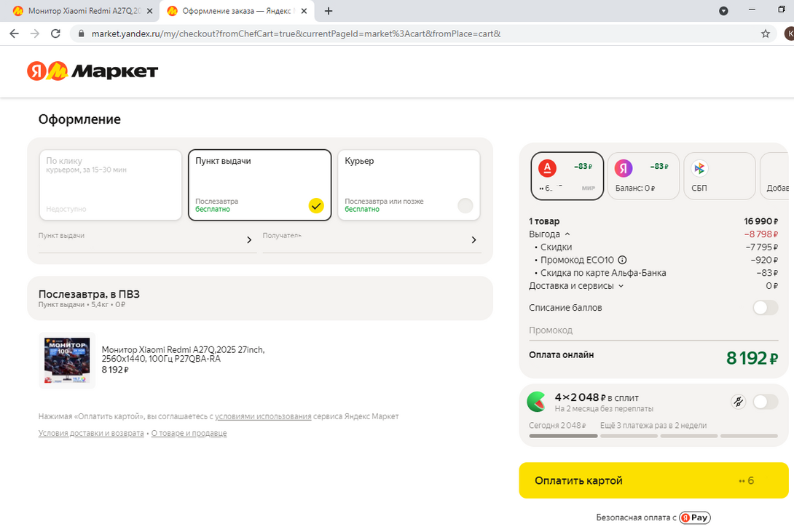Click the Yandex Pay badge
Screen dimensions: 794x532
coord(695,517)
